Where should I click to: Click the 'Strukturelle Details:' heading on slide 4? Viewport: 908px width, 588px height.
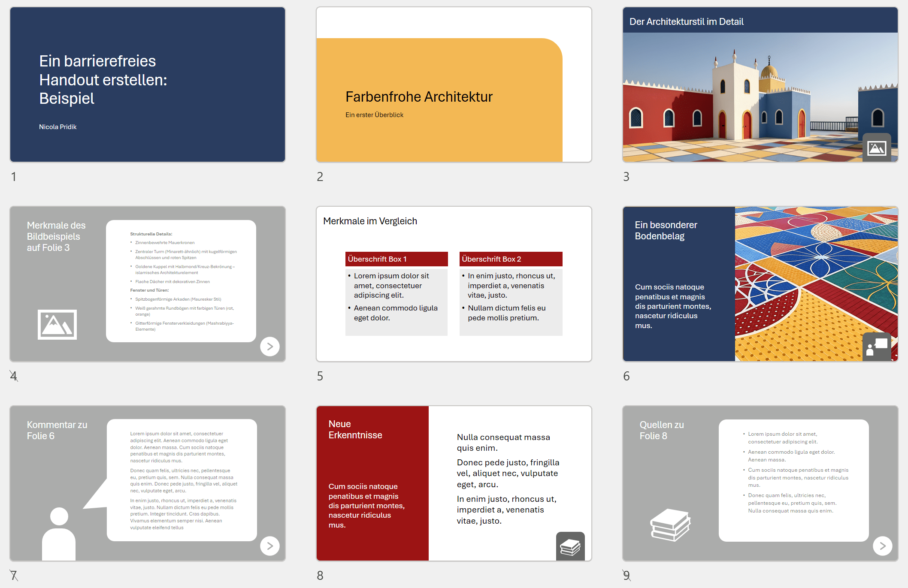click(x=151, y=234)
